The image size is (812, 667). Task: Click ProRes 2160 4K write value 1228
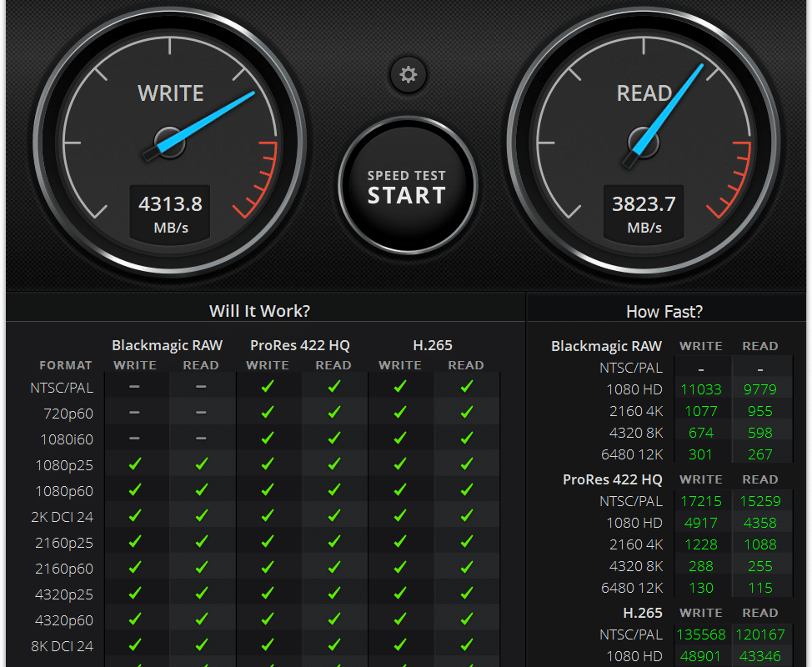click(x=700, y=544)
